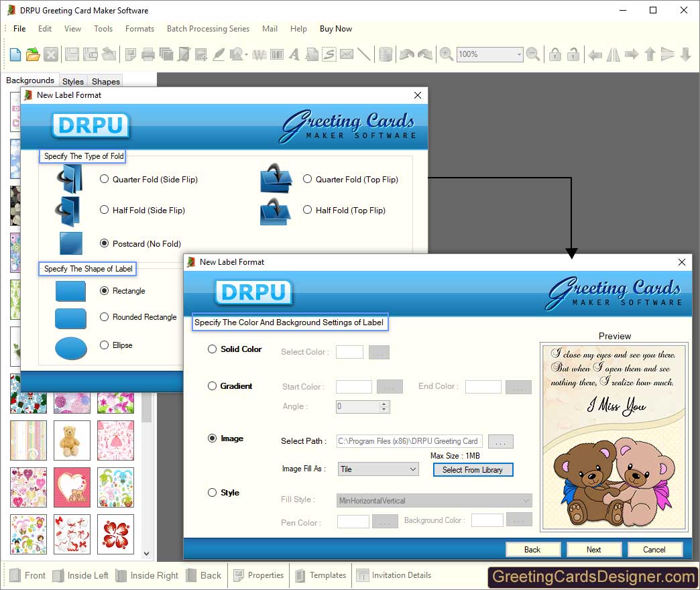The image size is (700, 590).
Task: Click the closed padlock Lock icon
Action: 555,54
